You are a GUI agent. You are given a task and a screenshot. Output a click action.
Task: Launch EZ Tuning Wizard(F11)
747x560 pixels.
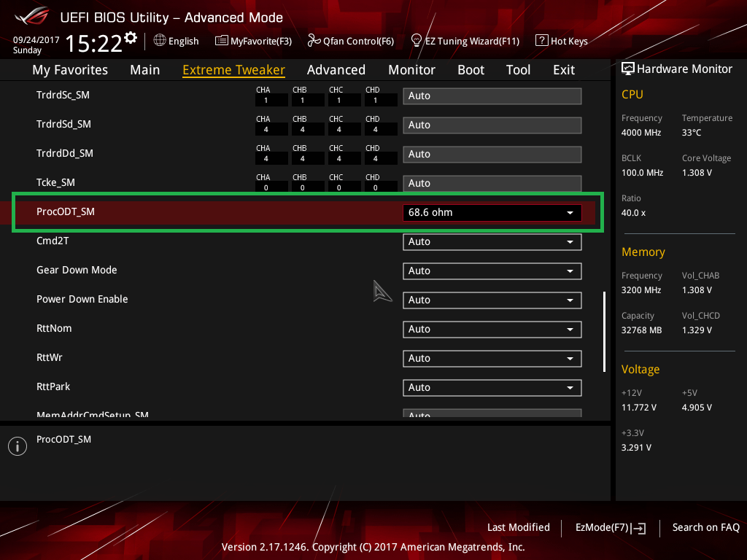pyautogui.click(x=465, y=41)
